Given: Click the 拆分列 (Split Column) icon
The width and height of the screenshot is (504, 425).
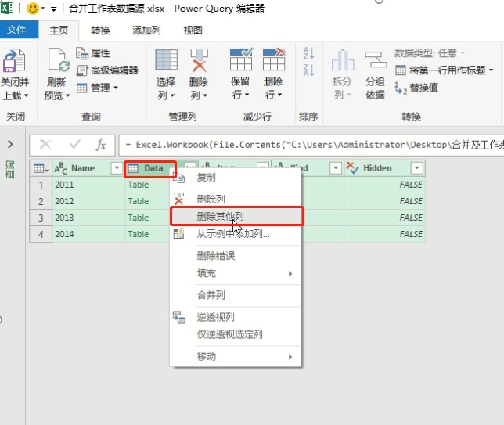Looking at the screenshot, I should (343, 59).
